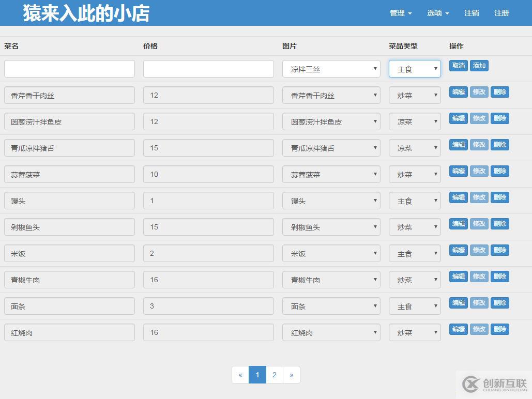This screenshot has height=399, width=532.
Task: Open image dropdown for 馒头
Action: (331, 201)
